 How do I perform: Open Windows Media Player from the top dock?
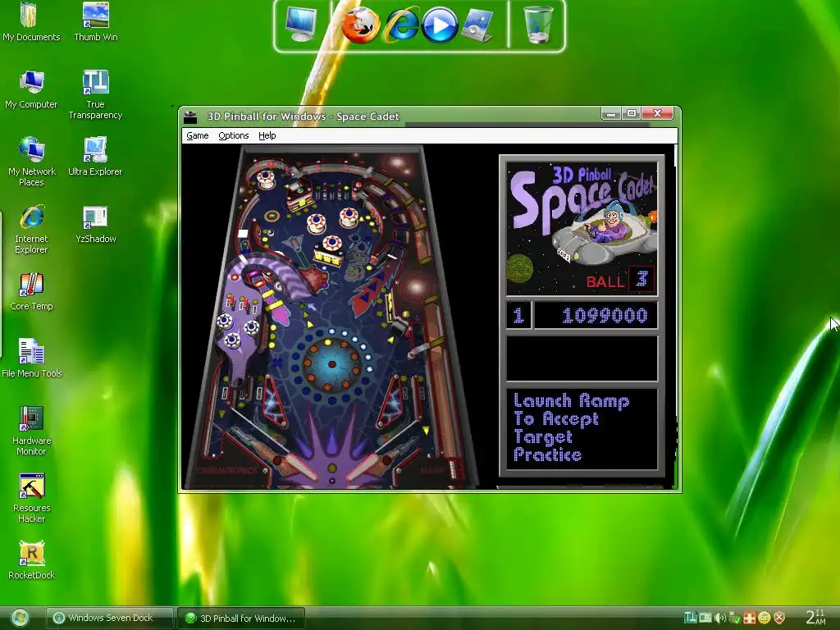(440, 25)
